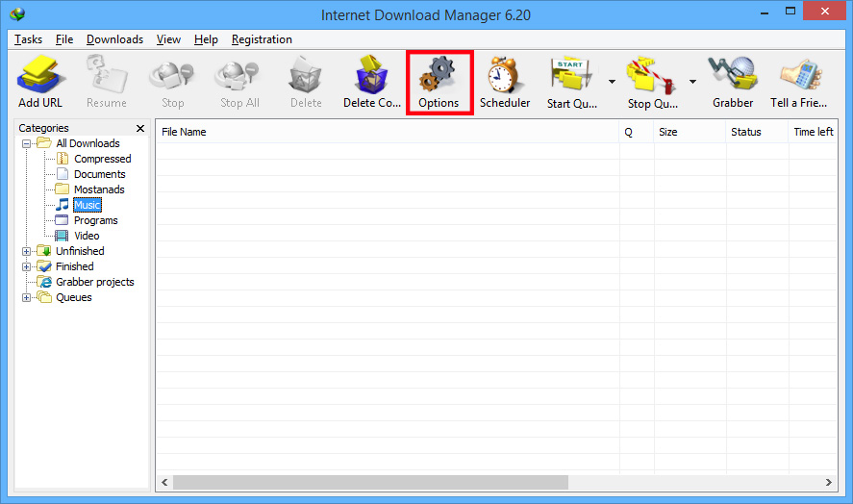Click the horizontal scrollbar thumb

coord(370,482)
